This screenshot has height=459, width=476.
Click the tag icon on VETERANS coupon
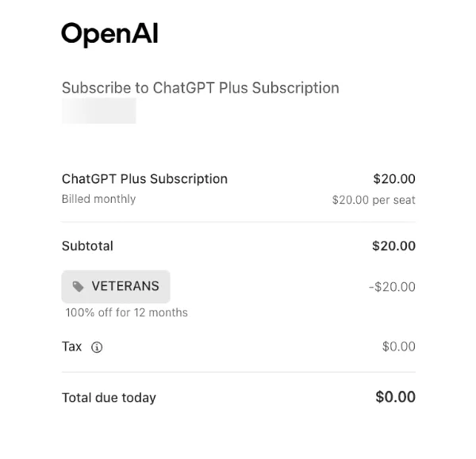[79, 287]
